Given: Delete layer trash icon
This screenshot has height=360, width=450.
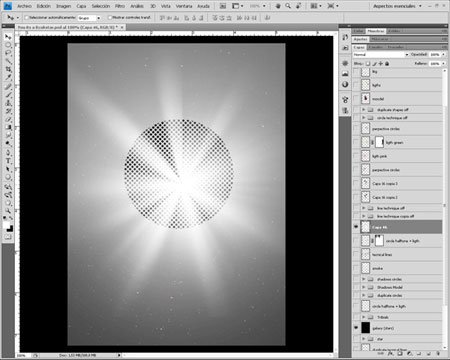Looking at the screenshot, I should coord(438,354).
